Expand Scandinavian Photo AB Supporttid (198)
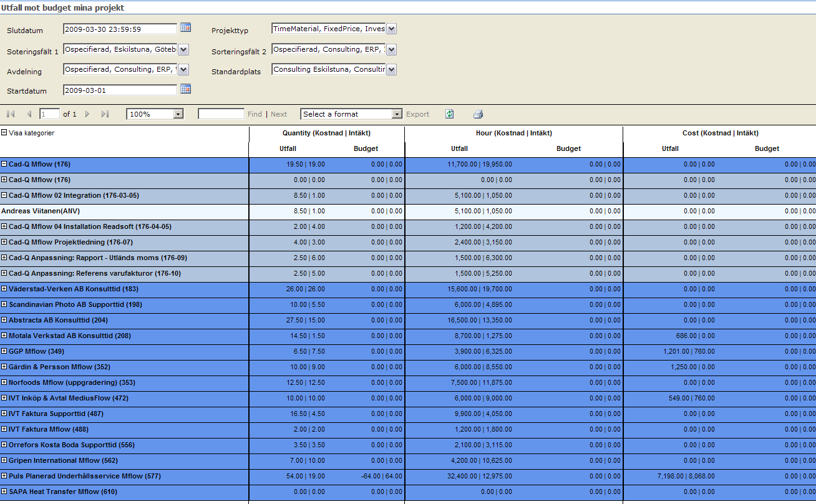816x504 pixels. click(4, 304)
